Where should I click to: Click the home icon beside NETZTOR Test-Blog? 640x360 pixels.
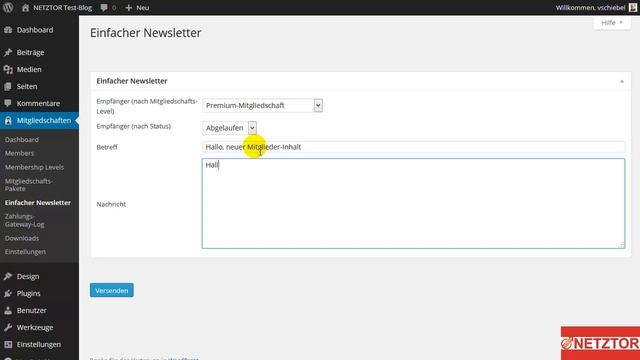[x=25, y=7]
